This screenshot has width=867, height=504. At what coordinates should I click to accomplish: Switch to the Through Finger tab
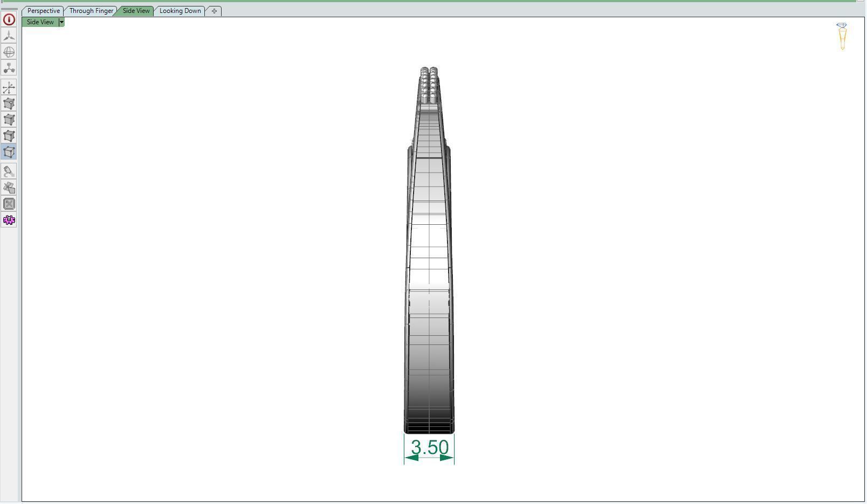tap(91, 11)
